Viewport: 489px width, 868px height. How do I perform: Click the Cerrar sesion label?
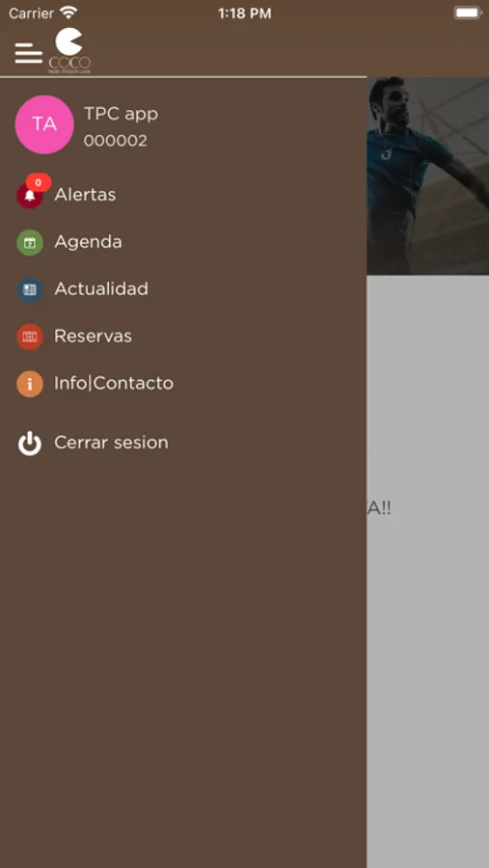pos(111,443)
